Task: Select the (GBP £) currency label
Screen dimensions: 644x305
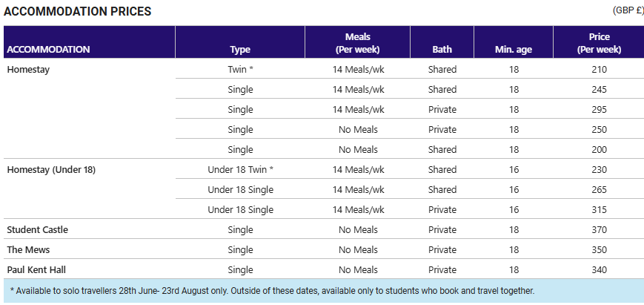Action: [x=628, y=10]
